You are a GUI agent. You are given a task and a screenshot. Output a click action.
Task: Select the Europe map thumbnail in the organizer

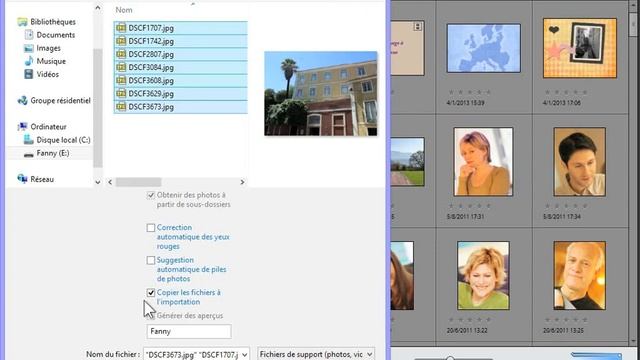click(x=484, y=48)
